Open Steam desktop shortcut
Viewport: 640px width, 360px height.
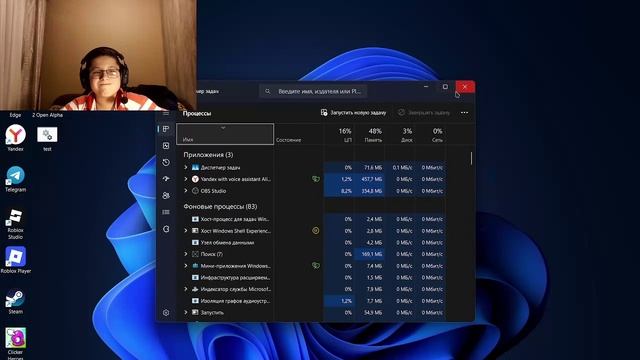16,301
